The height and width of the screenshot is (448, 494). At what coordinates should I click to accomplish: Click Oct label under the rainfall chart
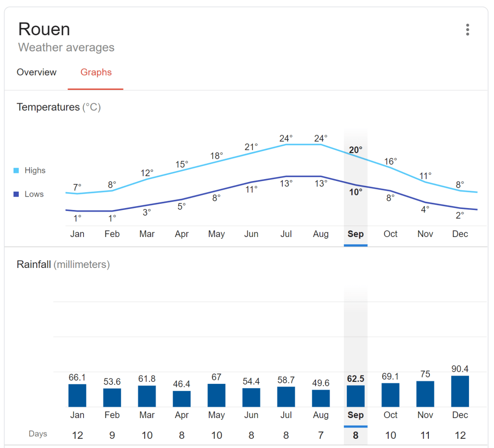coord(390,415)
